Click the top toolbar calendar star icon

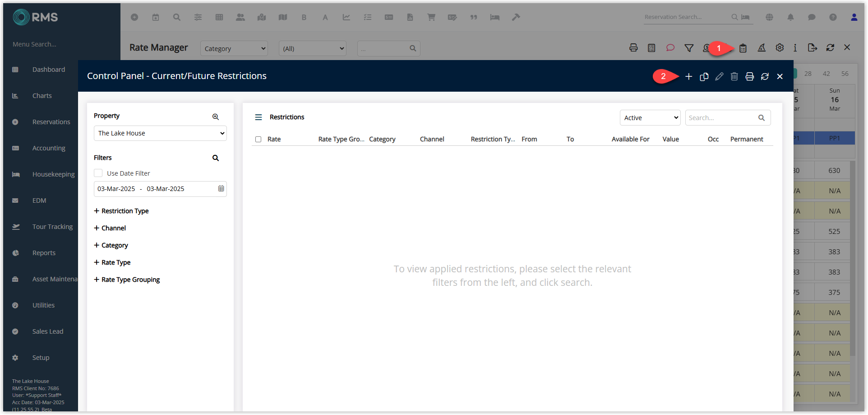[x=156, y=17]
